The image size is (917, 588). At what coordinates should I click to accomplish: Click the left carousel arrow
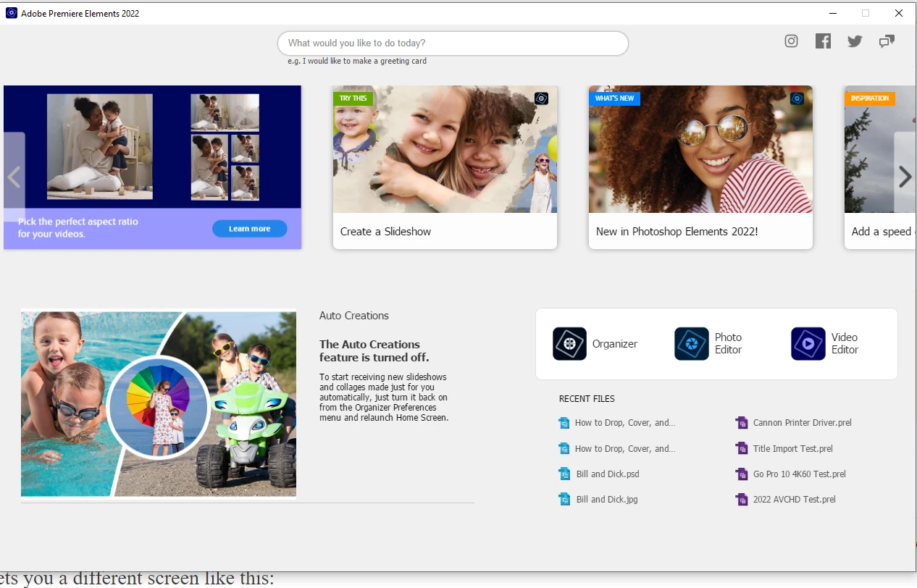14,177
